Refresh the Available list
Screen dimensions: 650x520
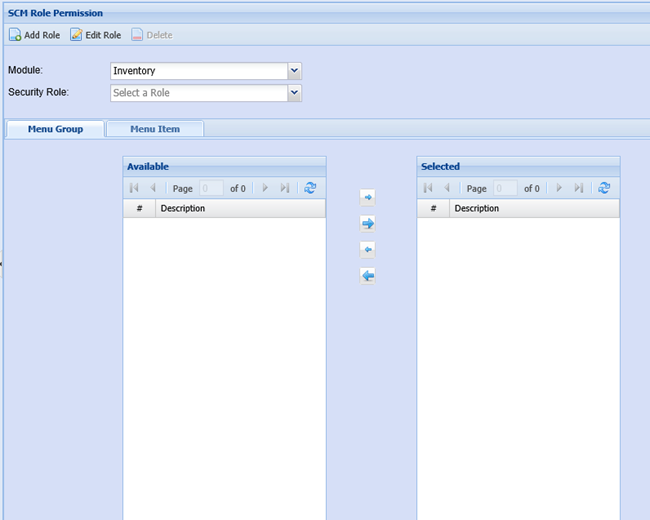point(310,188)
